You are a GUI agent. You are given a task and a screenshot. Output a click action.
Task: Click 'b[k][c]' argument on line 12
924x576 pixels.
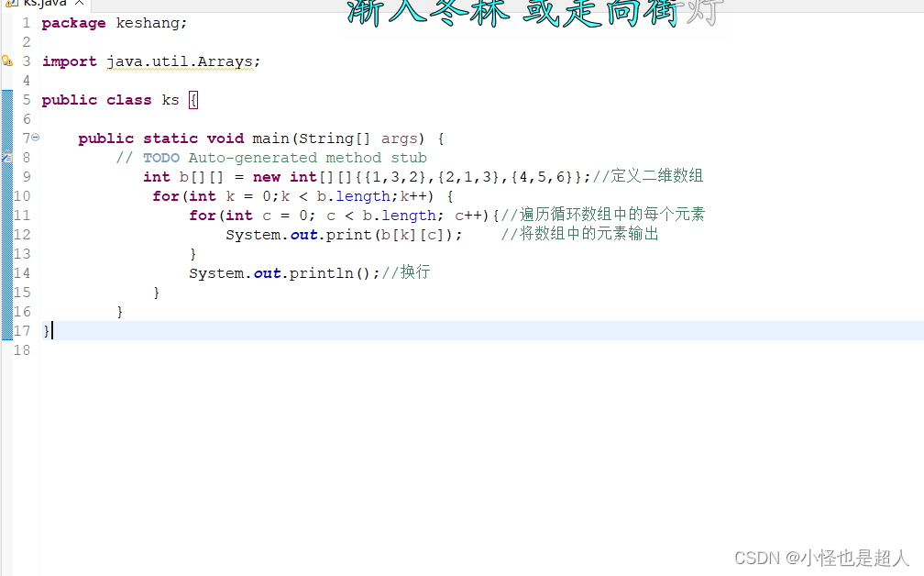[412, 235]
